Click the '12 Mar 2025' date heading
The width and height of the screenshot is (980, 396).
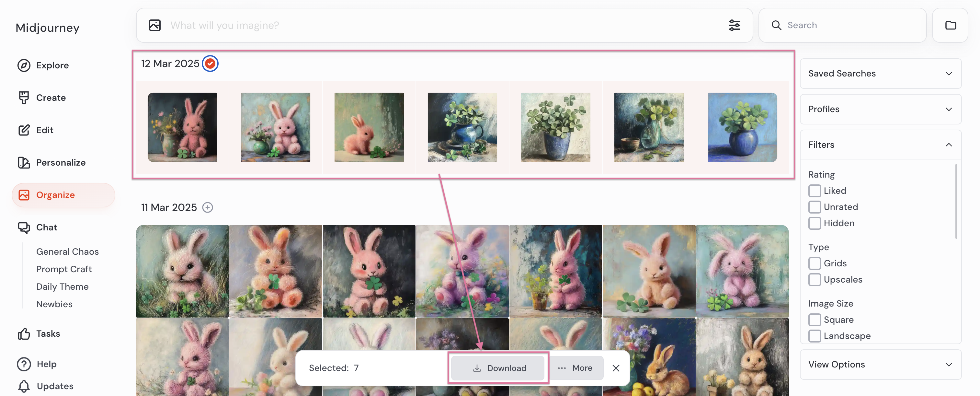coord(170,63)
